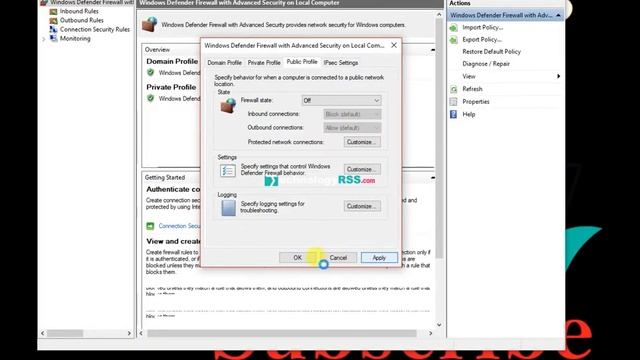
Task: Click the center pane scroll down arrow
Action: coord(439,325)
